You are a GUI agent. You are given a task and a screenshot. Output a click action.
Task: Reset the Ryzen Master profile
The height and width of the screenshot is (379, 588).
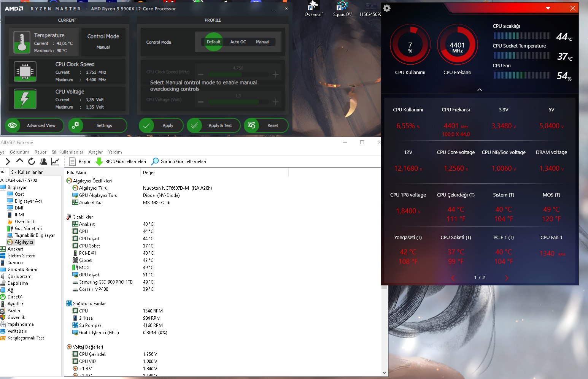(x=266, y=125)
